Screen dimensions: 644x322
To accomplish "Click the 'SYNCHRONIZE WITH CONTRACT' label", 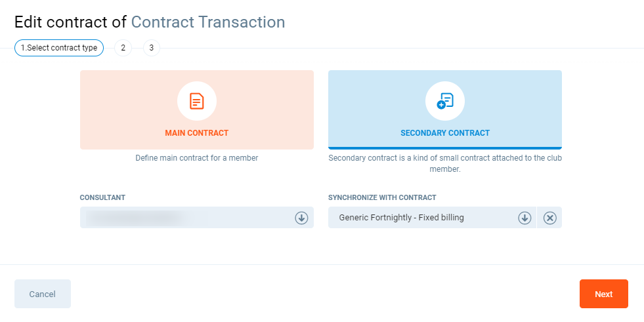I will (x=382, y=197).
